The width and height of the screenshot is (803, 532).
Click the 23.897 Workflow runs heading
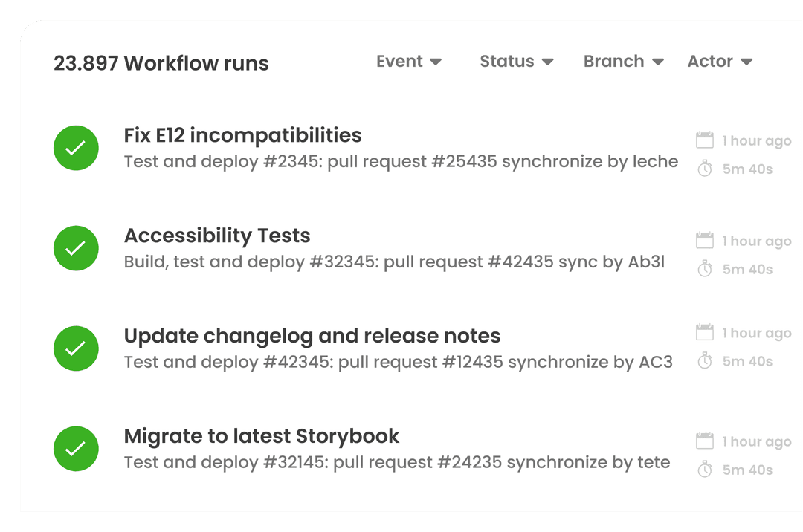161,63
